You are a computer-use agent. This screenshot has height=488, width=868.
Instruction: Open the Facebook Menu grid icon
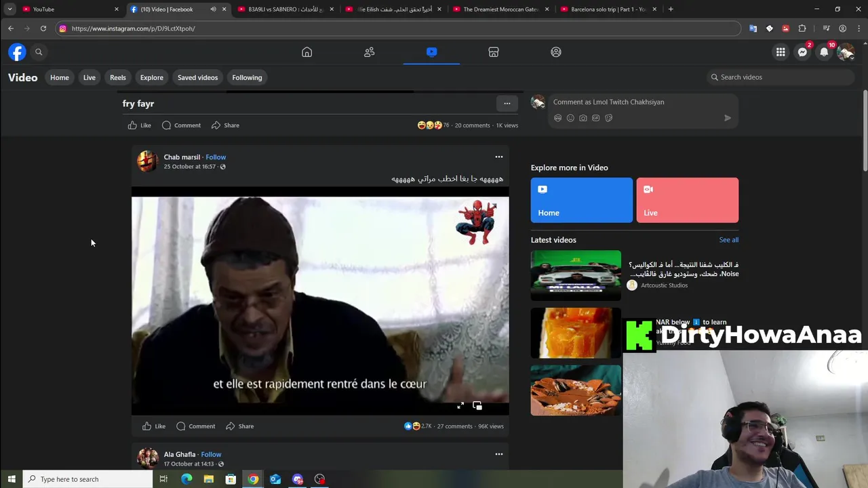[781, 52]
